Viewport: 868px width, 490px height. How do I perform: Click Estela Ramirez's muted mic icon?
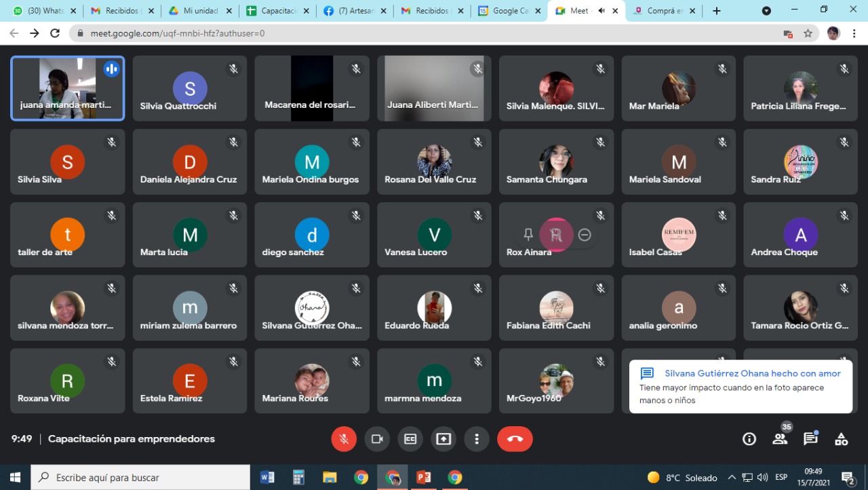pos(234,362)
